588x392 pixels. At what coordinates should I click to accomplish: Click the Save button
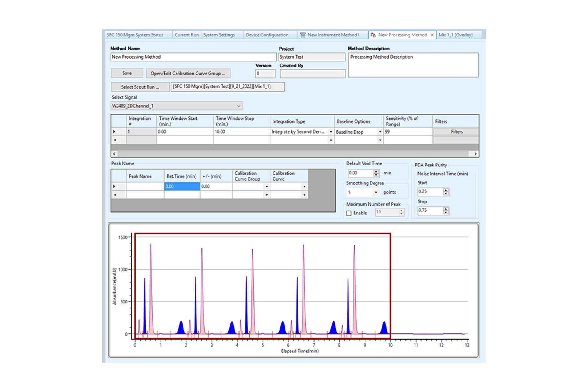pos(127,73)
